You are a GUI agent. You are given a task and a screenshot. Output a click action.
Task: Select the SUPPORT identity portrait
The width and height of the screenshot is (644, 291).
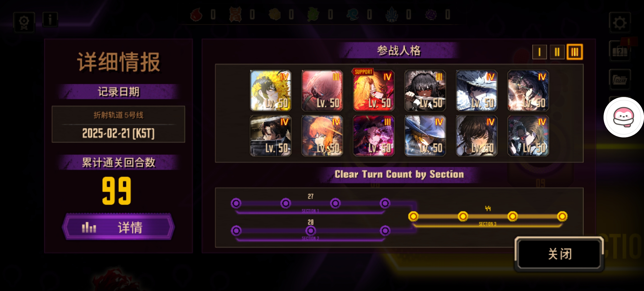(x=374, y=91)
